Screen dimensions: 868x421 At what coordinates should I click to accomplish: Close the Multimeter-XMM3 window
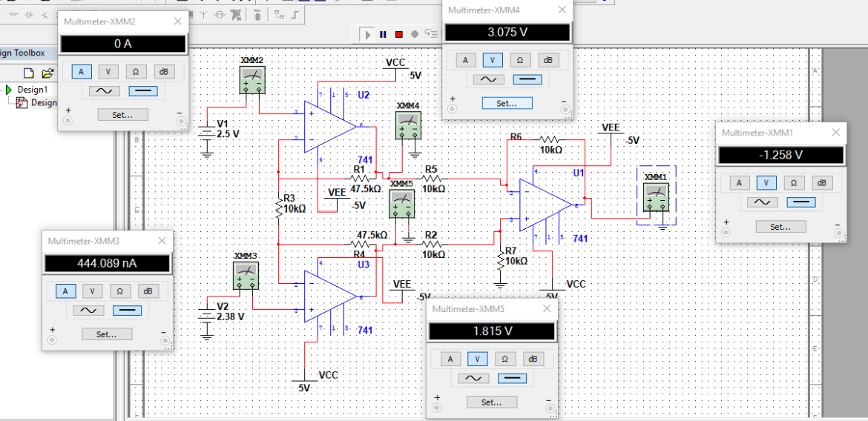coord(162,241)
